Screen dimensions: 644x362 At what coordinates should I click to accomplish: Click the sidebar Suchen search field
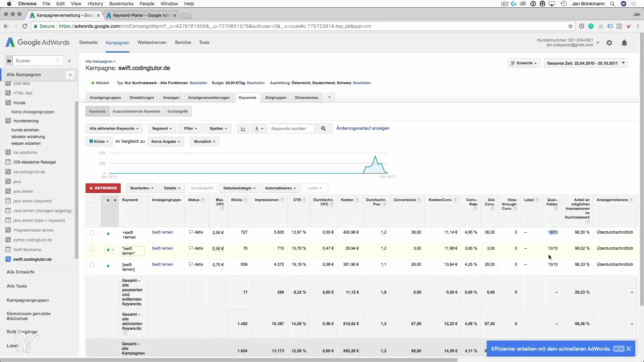click(38, 61)
